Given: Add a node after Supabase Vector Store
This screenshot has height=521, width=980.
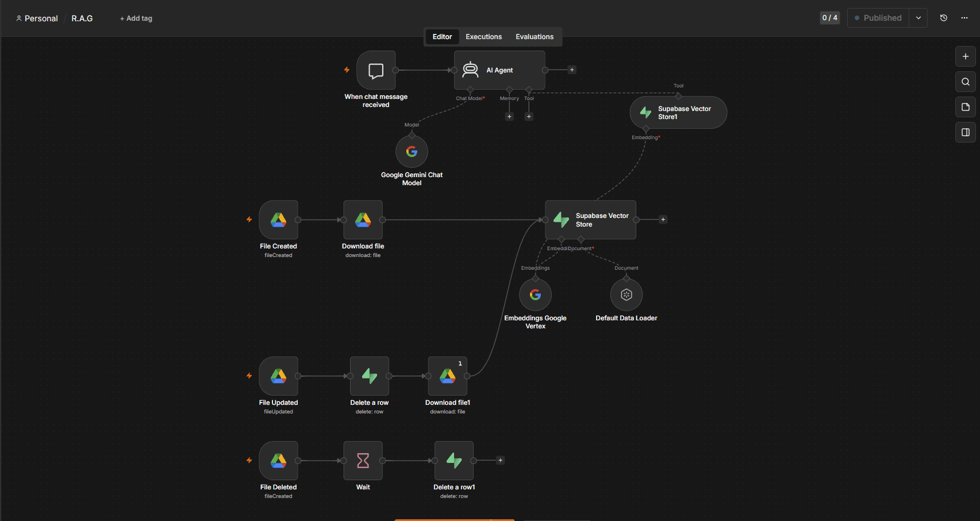Looking at the screenshot, I should pos(663,220).
